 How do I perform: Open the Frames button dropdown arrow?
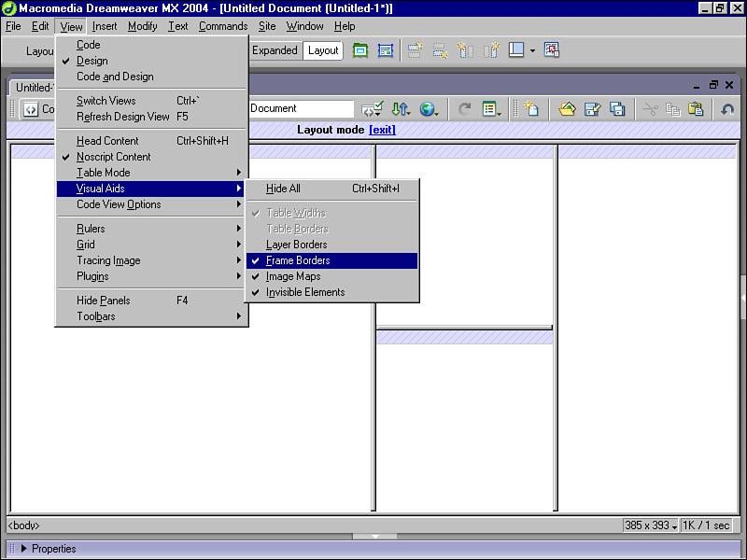coord(532,50)
